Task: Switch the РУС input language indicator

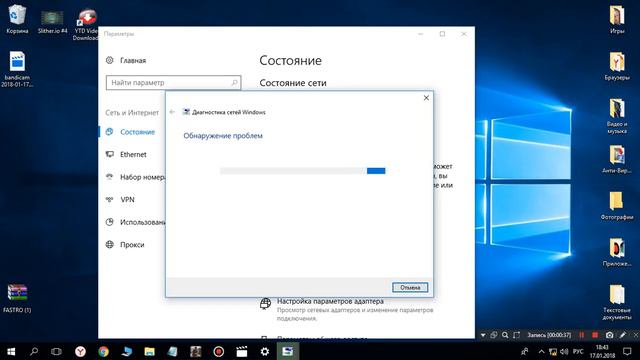Action: (578, 351)
